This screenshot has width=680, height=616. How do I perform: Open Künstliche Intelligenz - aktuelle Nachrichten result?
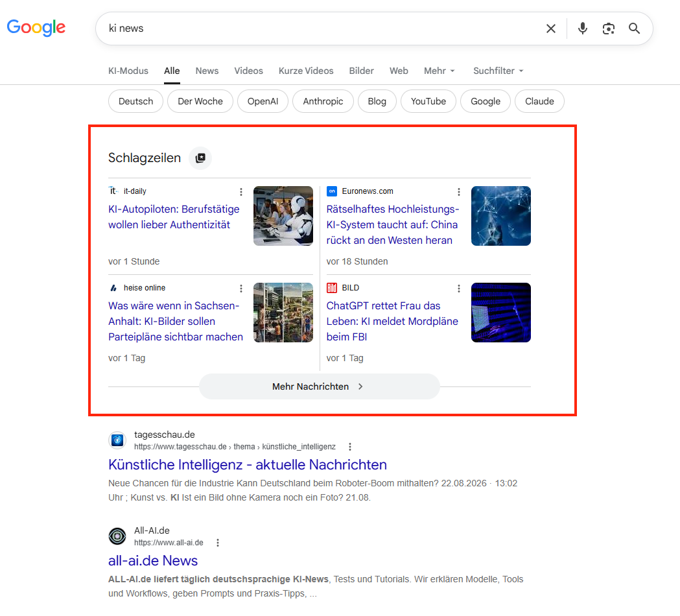tap(247, 465)
